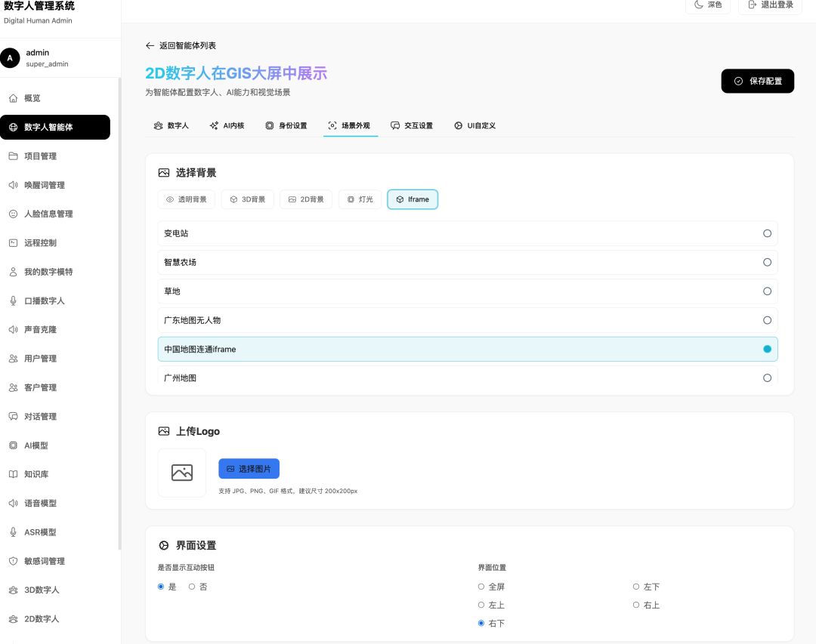Click the 中国地图连通iframe row text
816x644 pixels.
tap(199, 350)
